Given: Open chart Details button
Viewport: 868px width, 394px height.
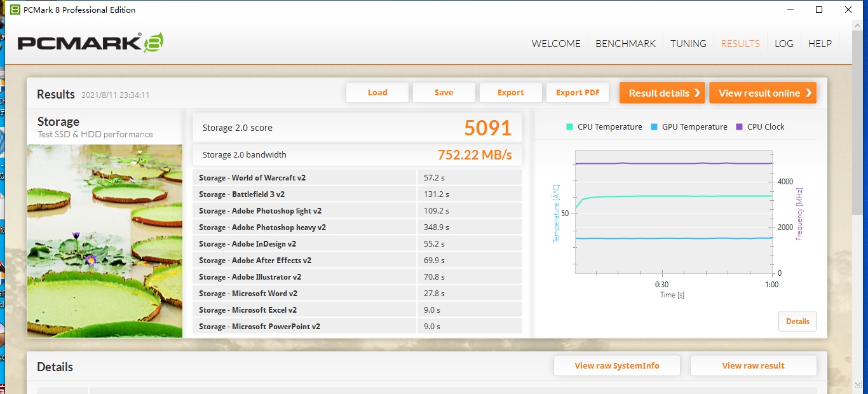Looking at the screenshot, I should tap(797, 322).
